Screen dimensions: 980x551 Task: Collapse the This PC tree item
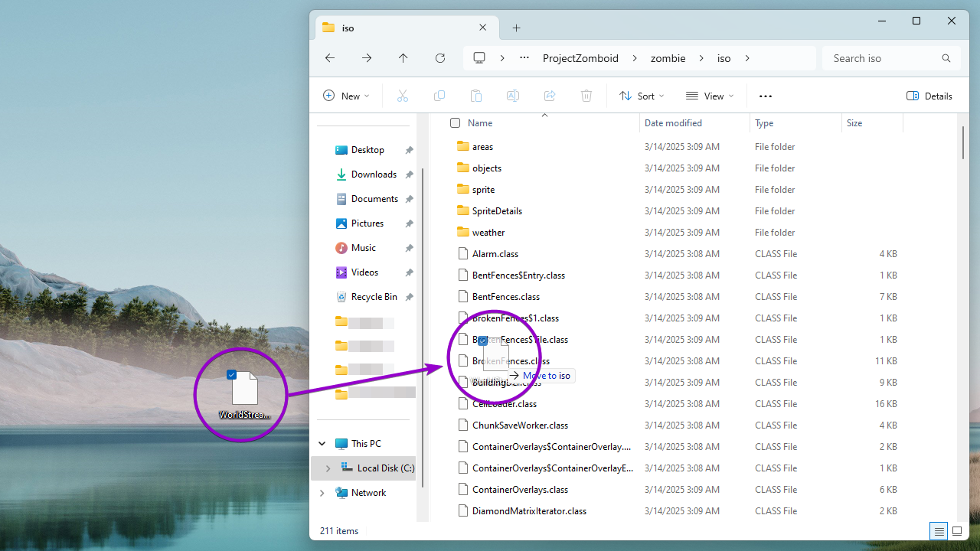click(322, 443)
